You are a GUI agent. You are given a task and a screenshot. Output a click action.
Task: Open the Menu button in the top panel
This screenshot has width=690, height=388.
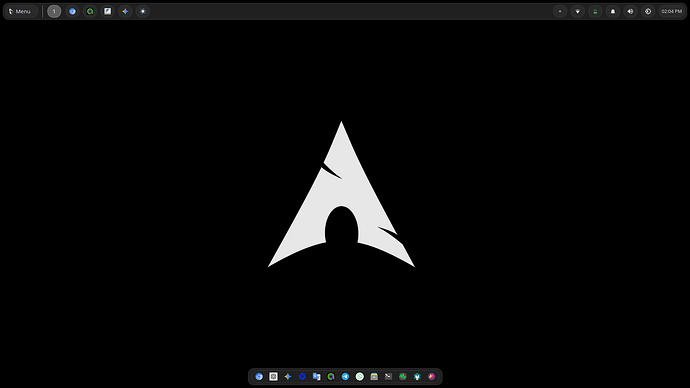[21, 11]
